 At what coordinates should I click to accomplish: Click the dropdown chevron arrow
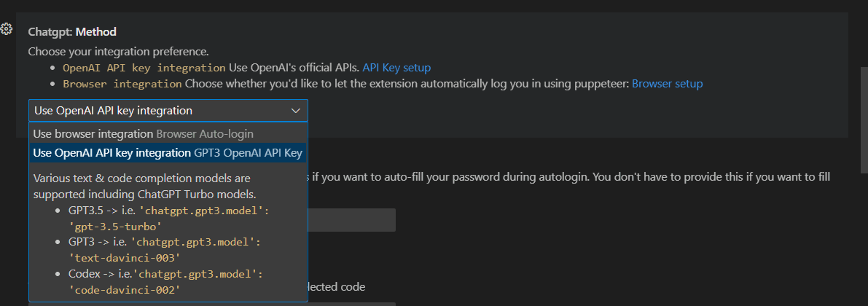pos(295,111)
